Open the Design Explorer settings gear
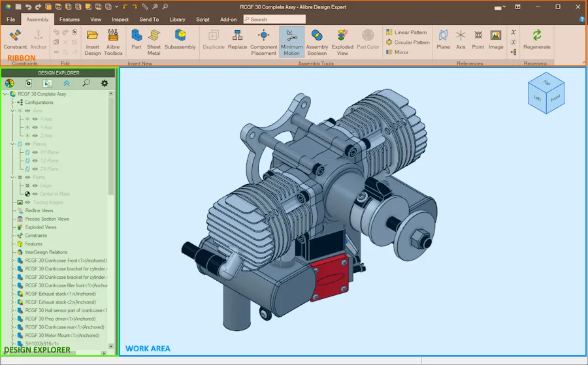Screen dimensions: 588x365 click(105, 83)
